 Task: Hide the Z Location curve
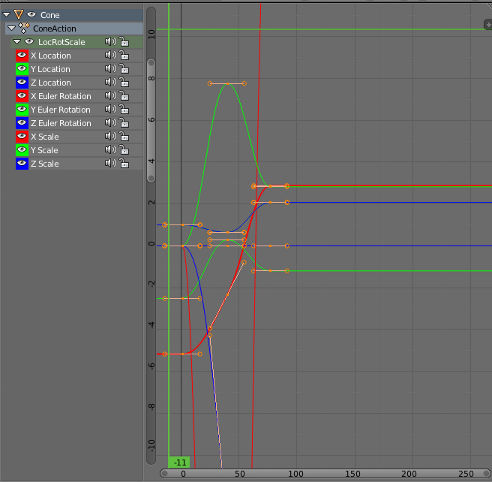22,82
